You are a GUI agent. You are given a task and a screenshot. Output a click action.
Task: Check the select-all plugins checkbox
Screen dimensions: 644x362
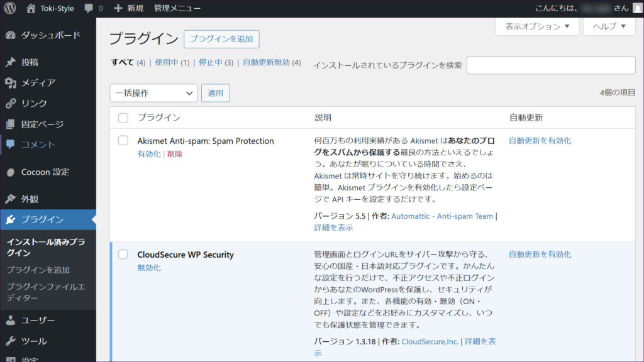coord(123,118)
